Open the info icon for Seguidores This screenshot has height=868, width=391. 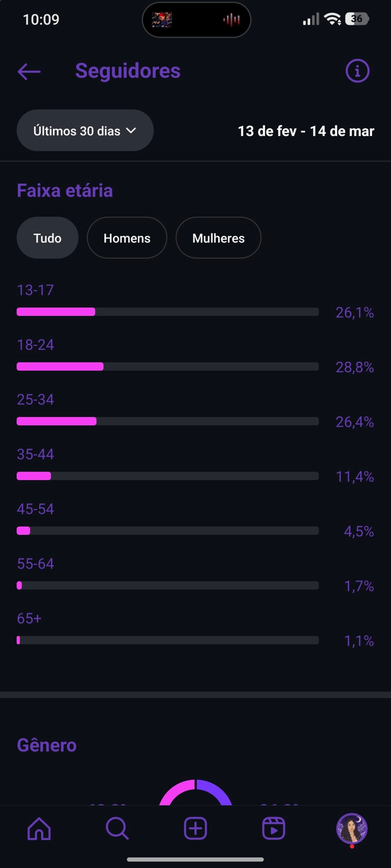[x=357, y=71]
